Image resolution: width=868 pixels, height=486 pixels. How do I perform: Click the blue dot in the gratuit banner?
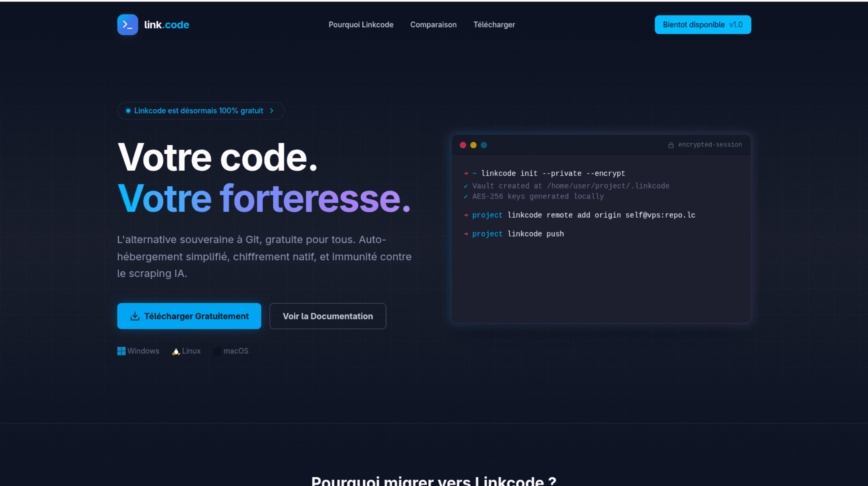128,111
